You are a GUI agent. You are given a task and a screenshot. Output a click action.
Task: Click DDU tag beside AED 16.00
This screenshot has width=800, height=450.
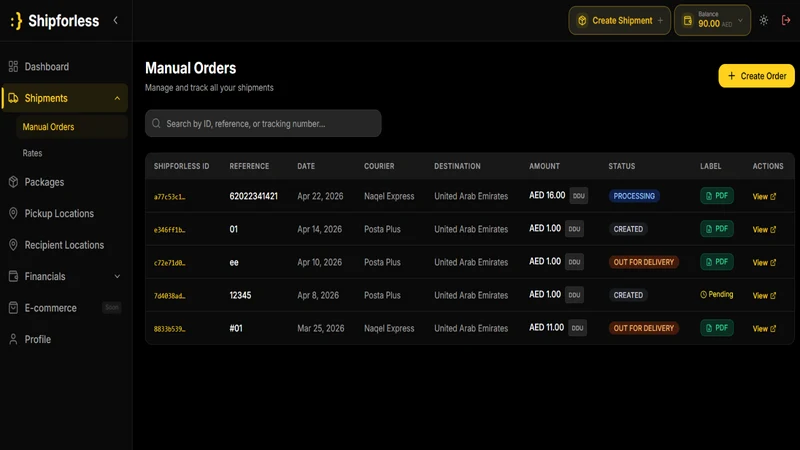(x=579, y=196)
